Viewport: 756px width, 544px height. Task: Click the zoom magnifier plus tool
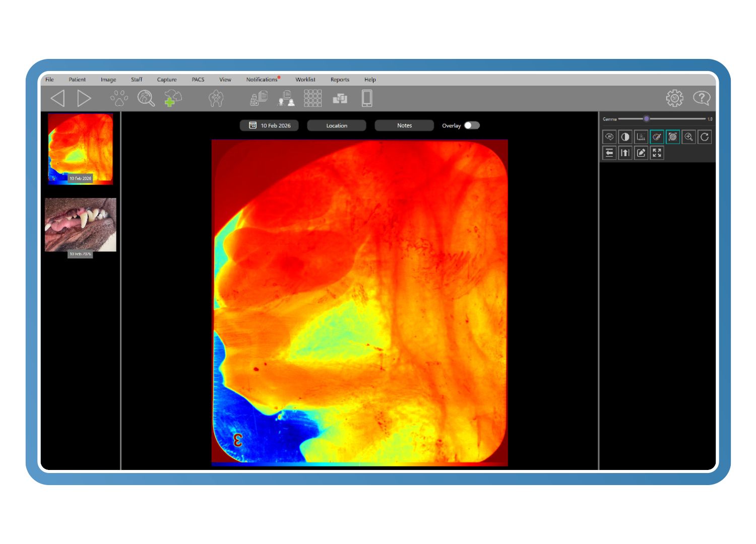click(x=688, y=137)
